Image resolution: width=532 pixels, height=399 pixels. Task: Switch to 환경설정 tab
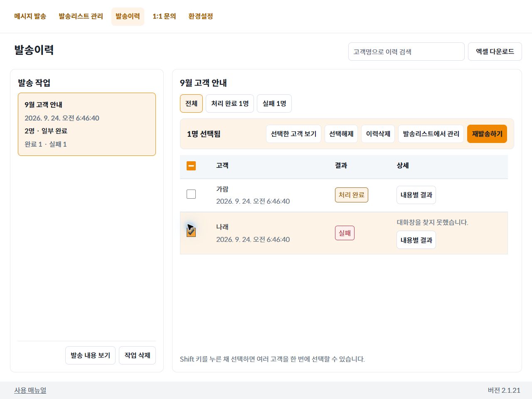(201, 16)
